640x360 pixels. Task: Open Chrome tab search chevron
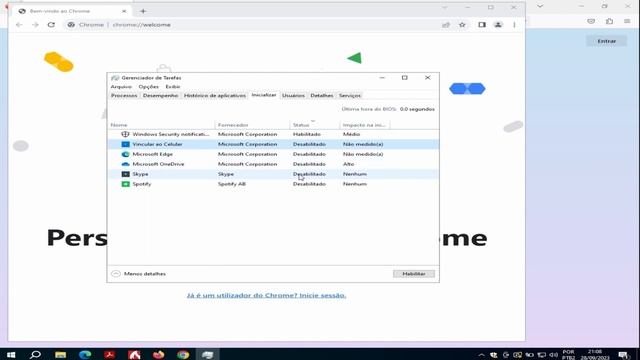444,7
